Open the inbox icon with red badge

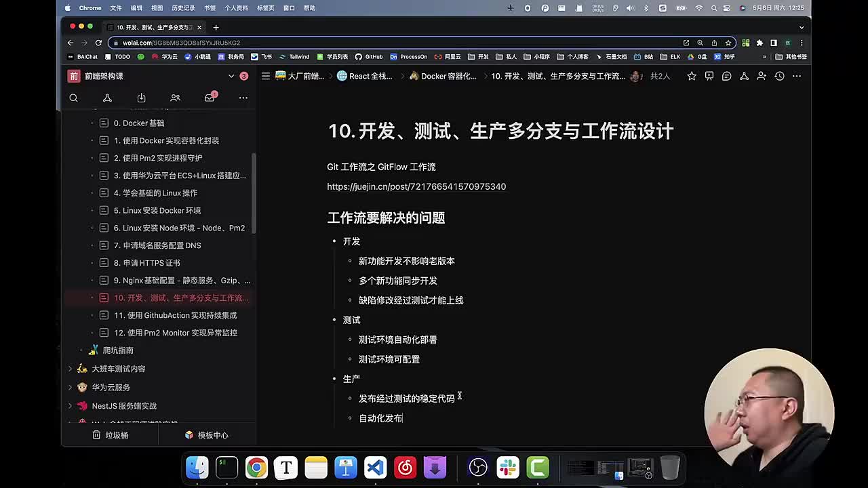click(x=210, y=97)
